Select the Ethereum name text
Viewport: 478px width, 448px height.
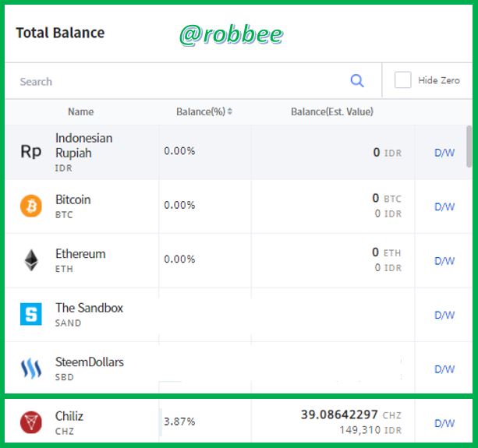tap(80, 254)
